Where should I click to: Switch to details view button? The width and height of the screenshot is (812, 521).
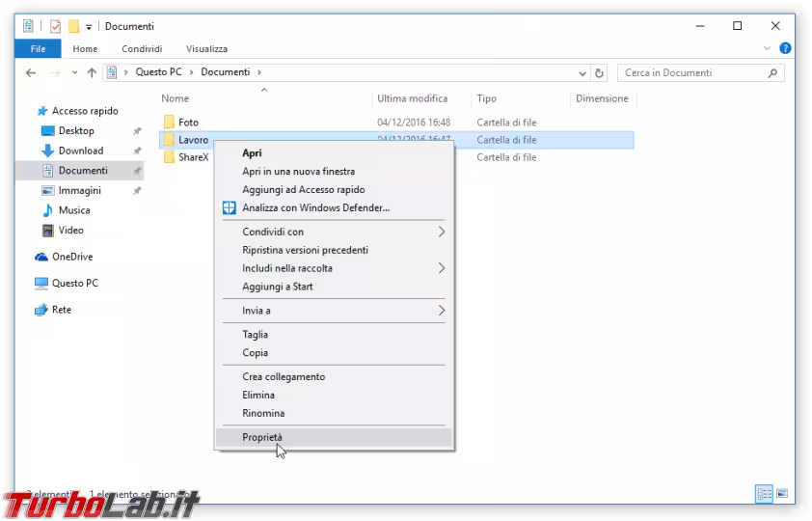[x=765, y=493]
